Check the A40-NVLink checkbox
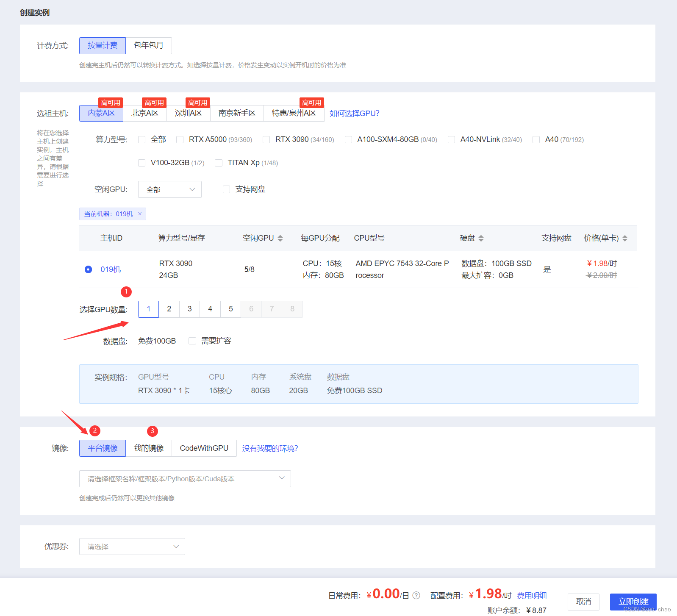Viewport: 677px width, 616px height. (452, 140)
